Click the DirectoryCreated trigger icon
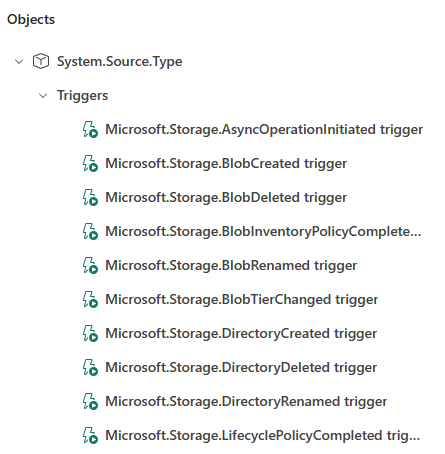Image resolution: width=445 pixels, height=454 pixels. [90, 333]
